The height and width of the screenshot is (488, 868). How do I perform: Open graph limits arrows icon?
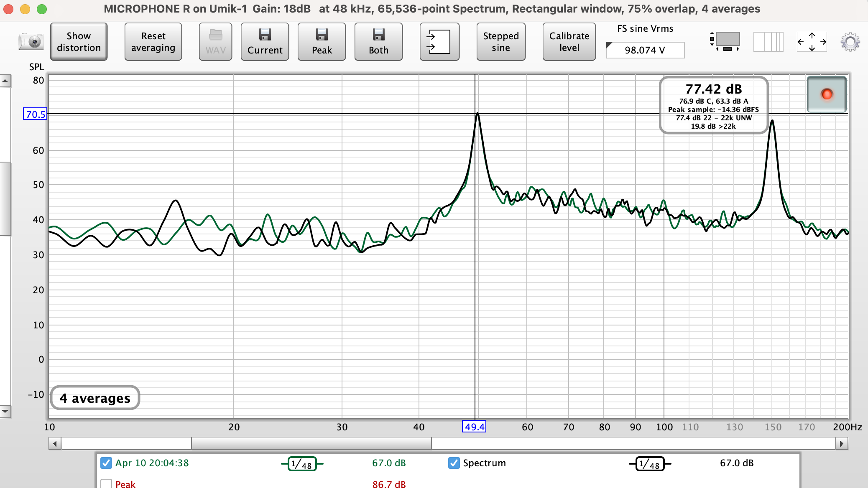point(812,42)
